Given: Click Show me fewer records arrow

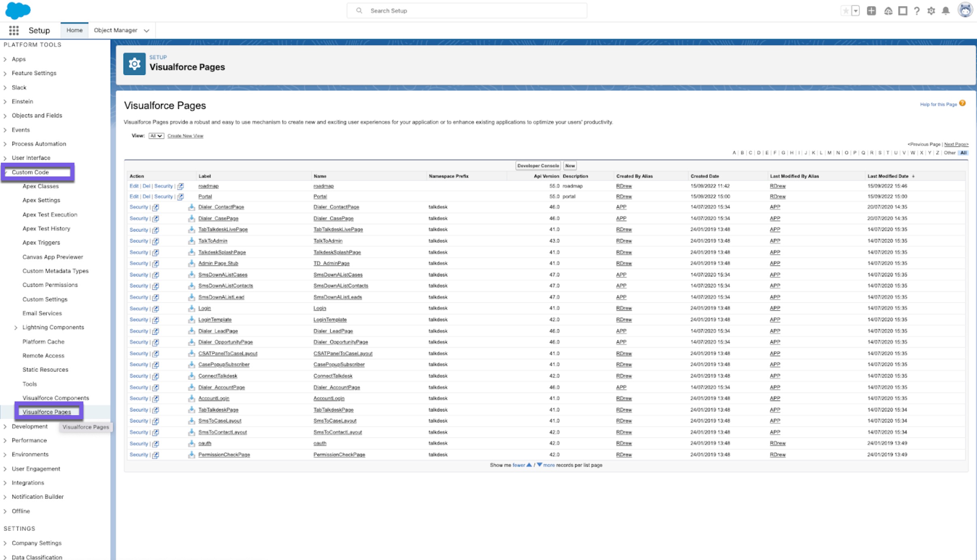Looking at the screenshot, I should pyautogui.click(x=529, y=465).
